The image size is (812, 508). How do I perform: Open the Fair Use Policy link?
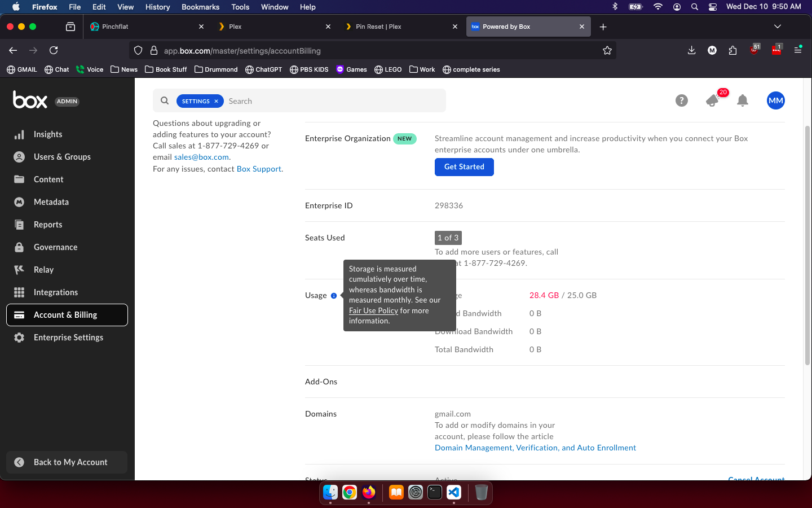[373, 311]
